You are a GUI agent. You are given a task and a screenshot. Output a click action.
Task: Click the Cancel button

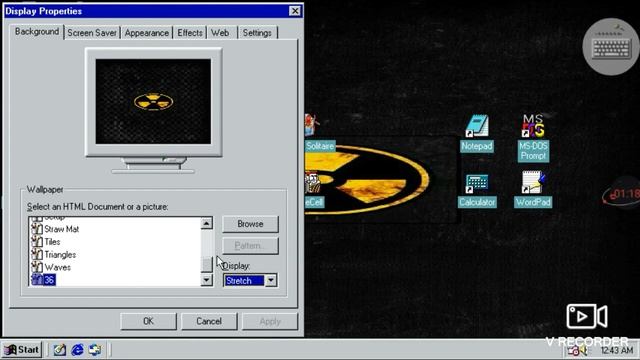(x=209, y=321)
